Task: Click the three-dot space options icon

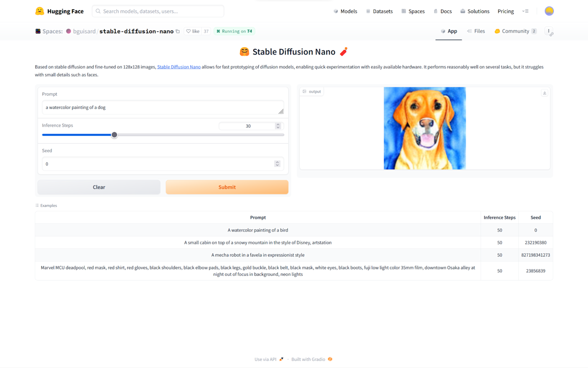Action: click(x=549, y=31)
